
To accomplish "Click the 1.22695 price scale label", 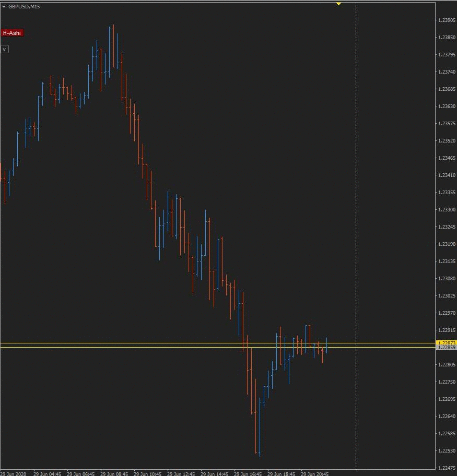I will (446, 399).
